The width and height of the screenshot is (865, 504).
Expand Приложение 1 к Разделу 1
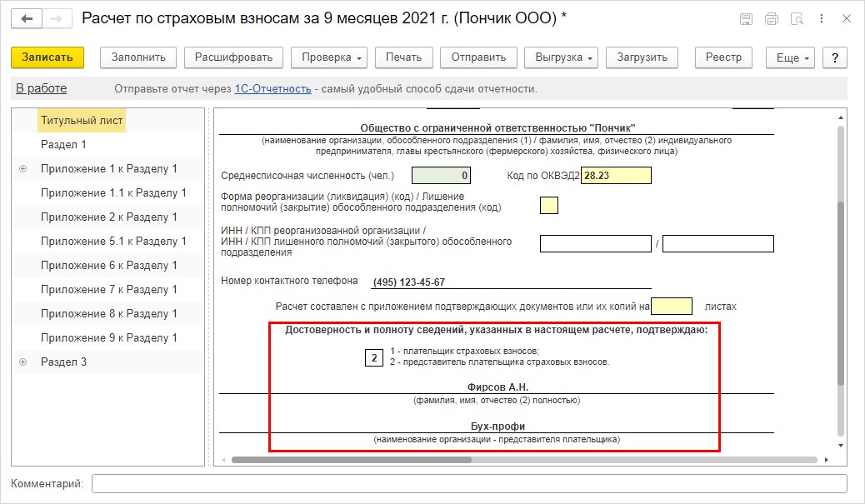pyautogui.click(x=22, y=169)
